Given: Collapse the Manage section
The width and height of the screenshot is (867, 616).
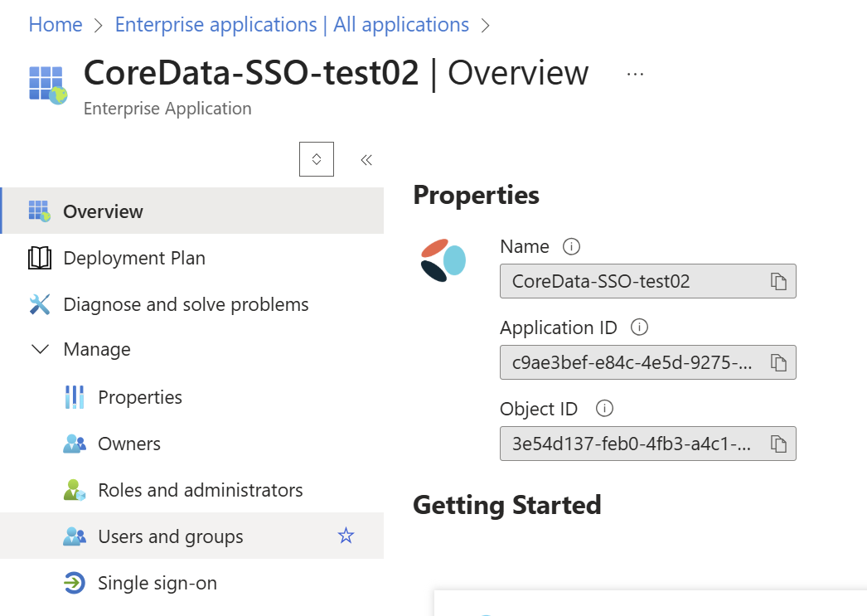Looking at the screenshot, I should tap(40, 349).
